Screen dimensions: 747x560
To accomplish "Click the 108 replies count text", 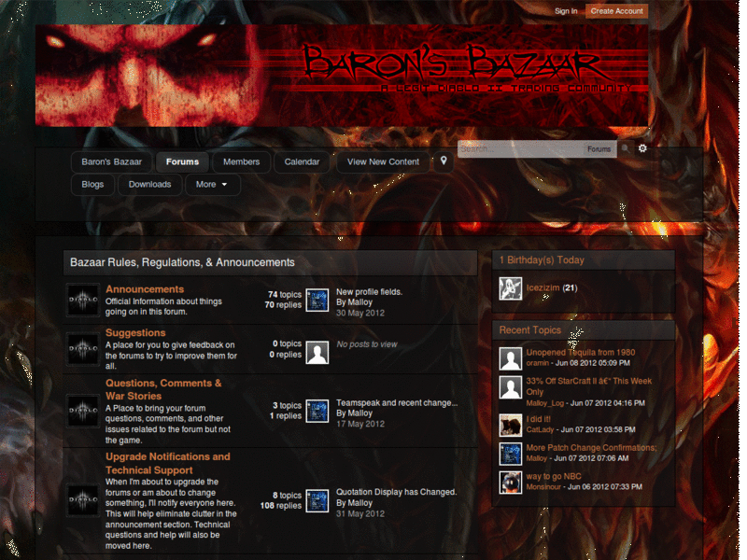I will [x=281, y=506].
